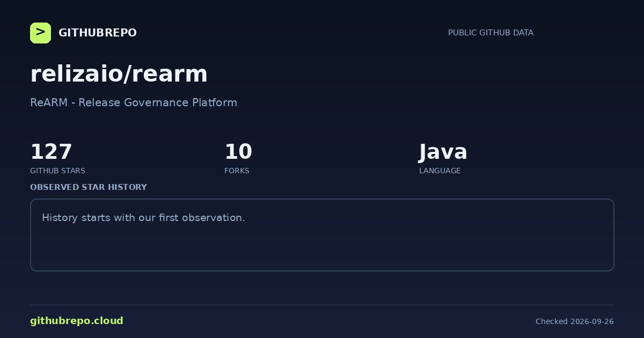Click the GITHUB STARS label
The height and width of the screenshot is (338, 644).
pos(57,171)
